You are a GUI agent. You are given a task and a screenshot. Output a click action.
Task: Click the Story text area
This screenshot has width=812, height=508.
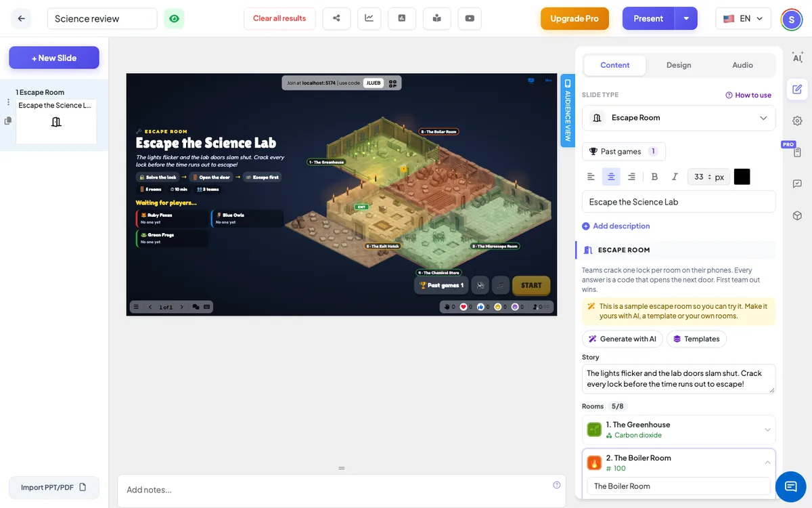[679, 379]
